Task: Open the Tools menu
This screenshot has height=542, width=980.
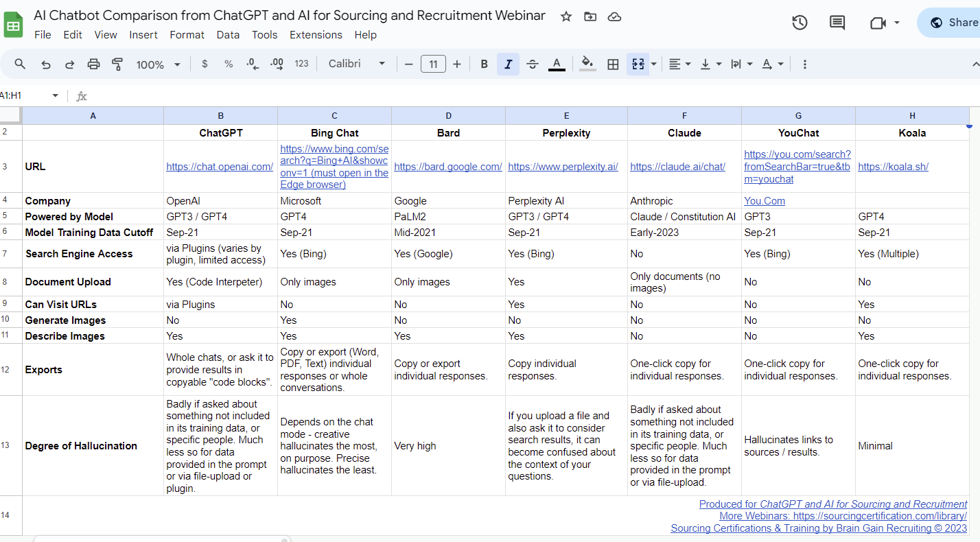Action: pyautogui.click(x=265, y=35)
